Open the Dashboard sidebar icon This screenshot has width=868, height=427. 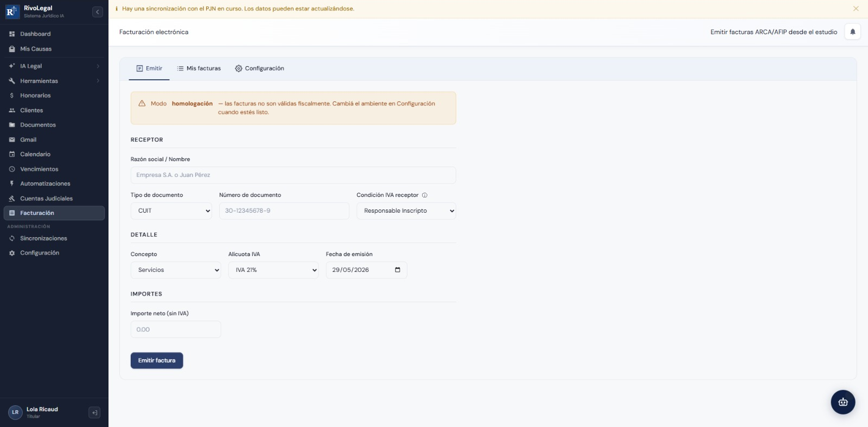click(x=12, y=34)
